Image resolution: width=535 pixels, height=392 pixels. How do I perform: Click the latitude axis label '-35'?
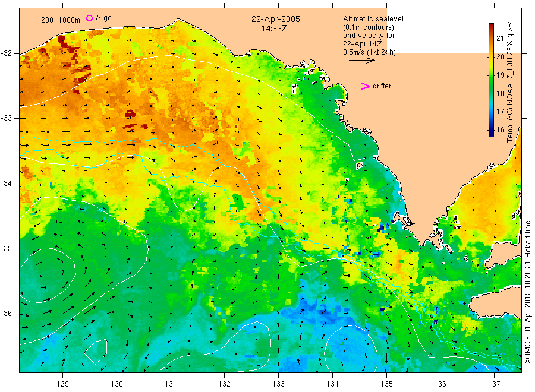point(6,249)
